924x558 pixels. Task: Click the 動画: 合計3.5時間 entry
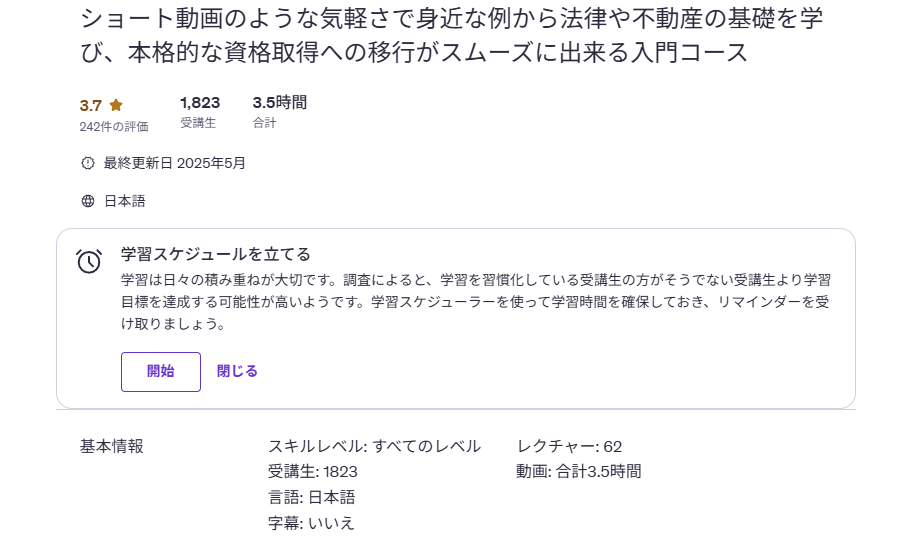pyautogui.click(x=579, y=472)
